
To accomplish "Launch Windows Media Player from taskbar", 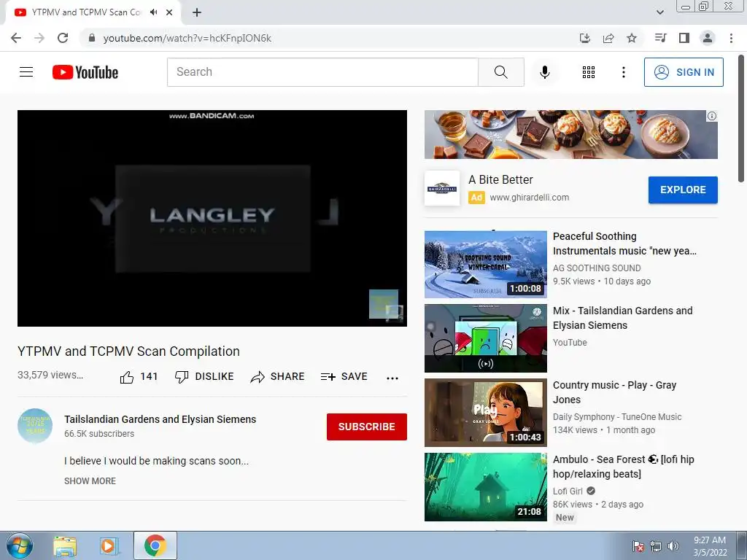I will coord(109,545).
